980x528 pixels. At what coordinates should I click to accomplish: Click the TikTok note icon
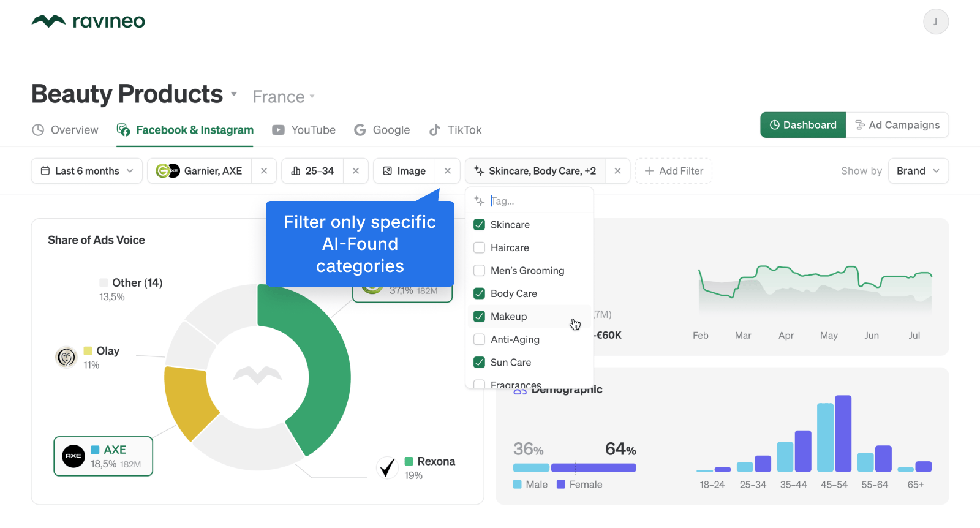(434, 130)
